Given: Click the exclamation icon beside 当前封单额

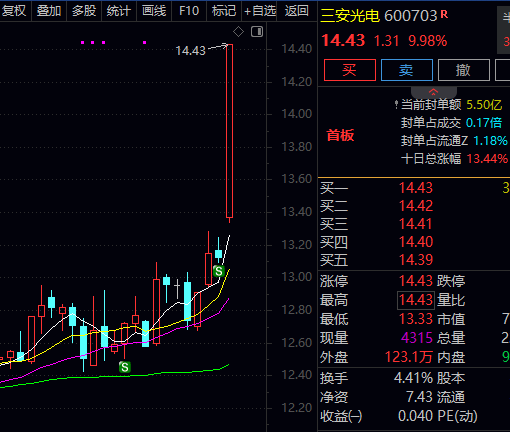Looking at the screenshot, I should (x=396, y=105).
